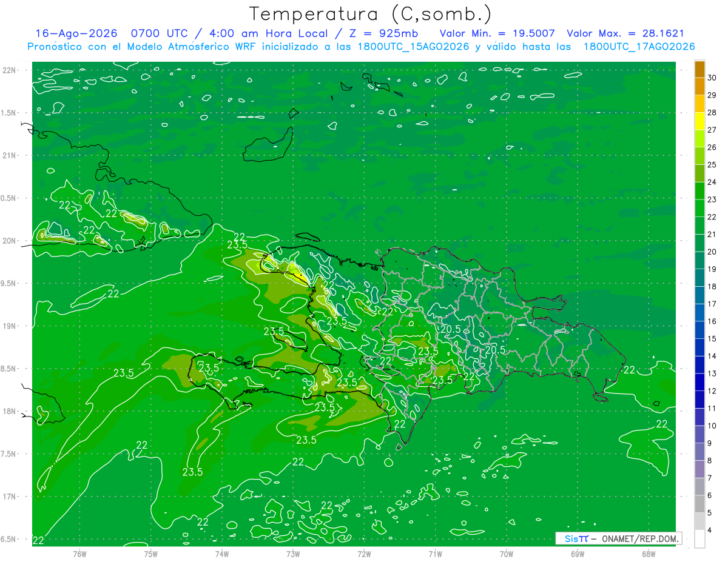Click the "68W" longitude axis label
This screenshot has height=562, width=728.
point(648,554)
